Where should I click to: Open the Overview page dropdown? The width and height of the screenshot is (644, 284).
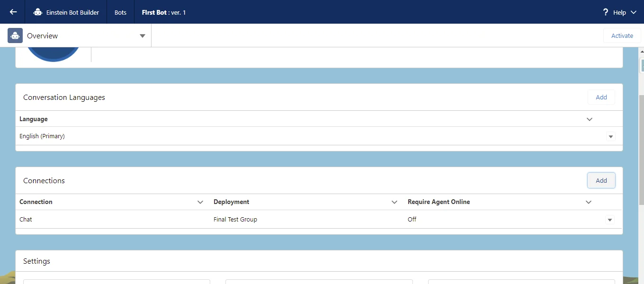(142, 35)
